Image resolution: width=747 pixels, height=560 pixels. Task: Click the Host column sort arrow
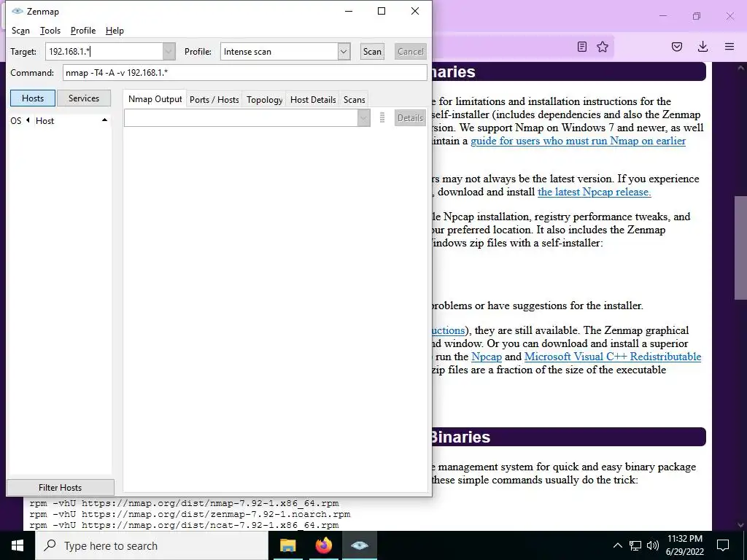point(104,120)
